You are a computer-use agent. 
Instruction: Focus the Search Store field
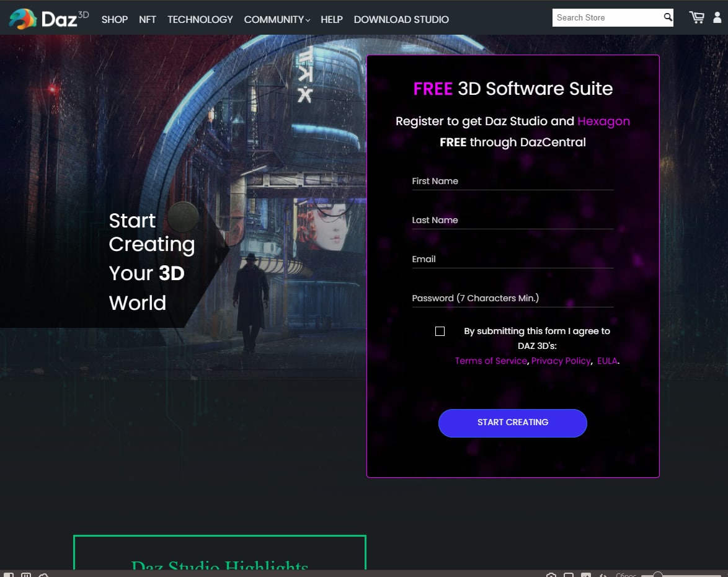607,17
